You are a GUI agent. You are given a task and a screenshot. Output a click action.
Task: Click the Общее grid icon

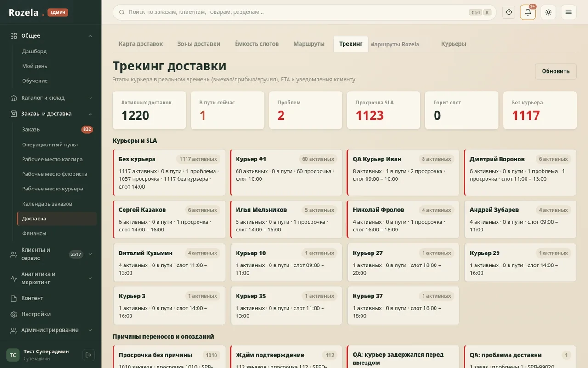coord(14,35)
